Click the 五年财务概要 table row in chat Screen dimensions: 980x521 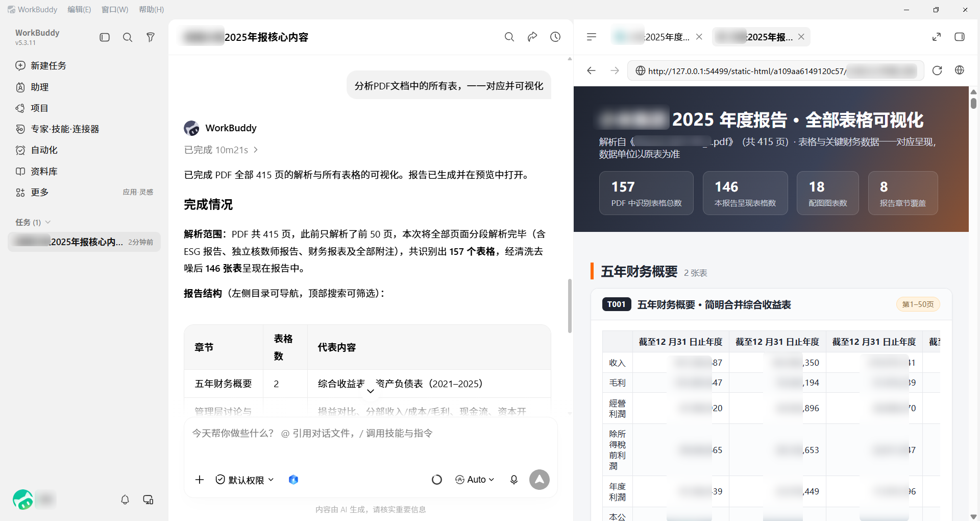367,384
